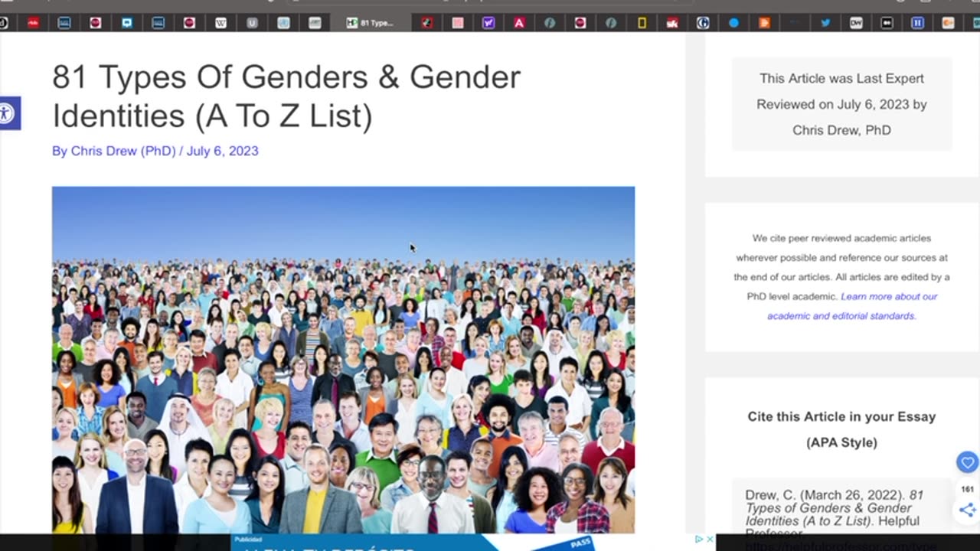The image size is (980, 551).
Task: Open the DW favicon tab
Action: [856, 23]
